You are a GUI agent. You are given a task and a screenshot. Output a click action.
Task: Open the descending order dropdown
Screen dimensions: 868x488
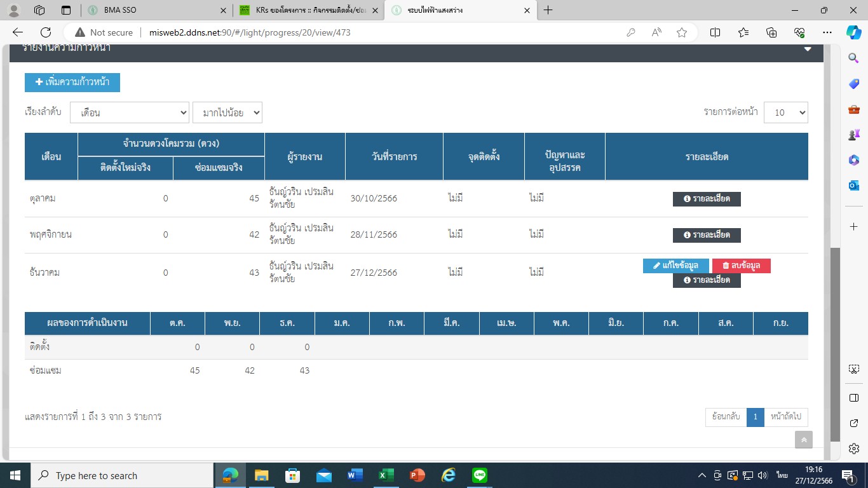click(x=227, y=112)
